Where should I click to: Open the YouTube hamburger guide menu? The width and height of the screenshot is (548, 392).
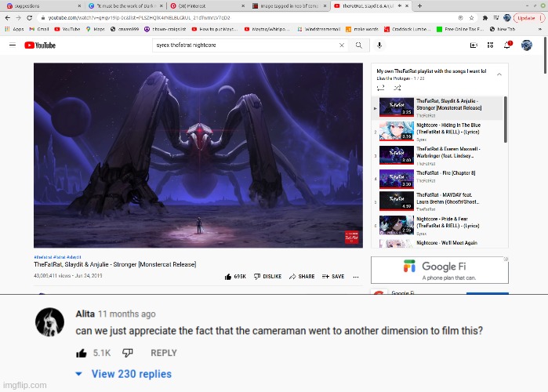(13, 45)
